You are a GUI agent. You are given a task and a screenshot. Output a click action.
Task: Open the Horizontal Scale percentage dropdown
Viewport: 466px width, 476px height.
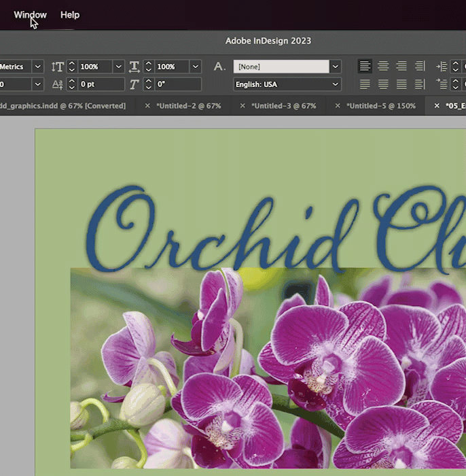point(195,67)
